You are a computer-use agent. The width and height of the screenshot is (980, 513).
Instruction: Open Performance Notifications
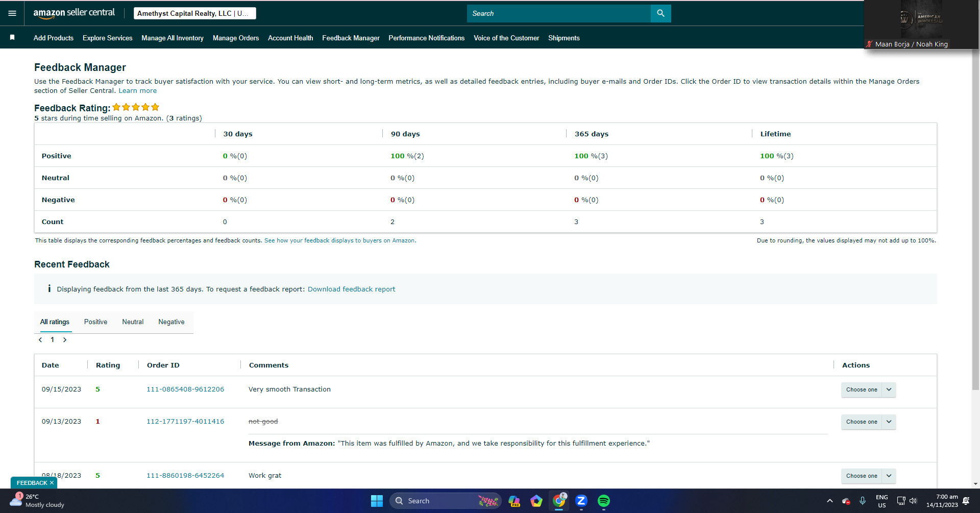click(x=426, y=38)
